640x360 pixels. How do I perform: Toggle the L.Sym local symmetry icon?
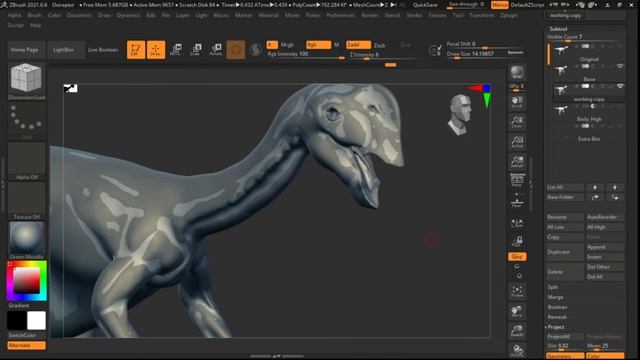tap(517, 223)
